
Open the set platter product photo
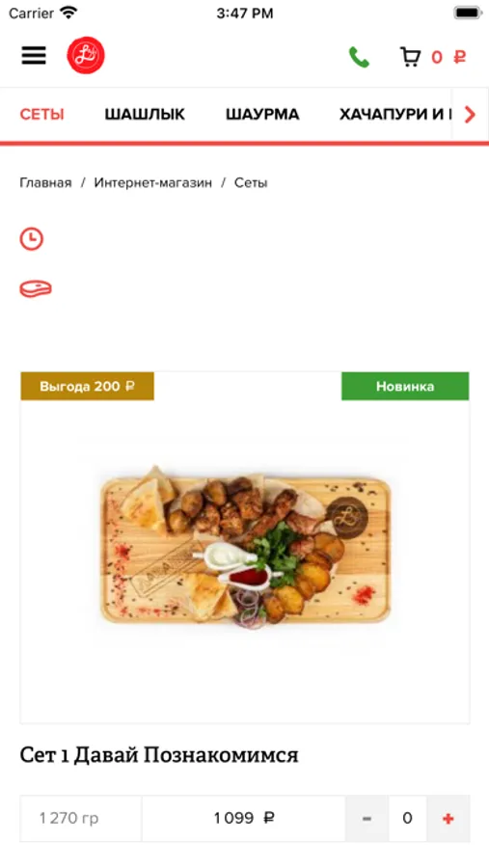coord(245,548)
